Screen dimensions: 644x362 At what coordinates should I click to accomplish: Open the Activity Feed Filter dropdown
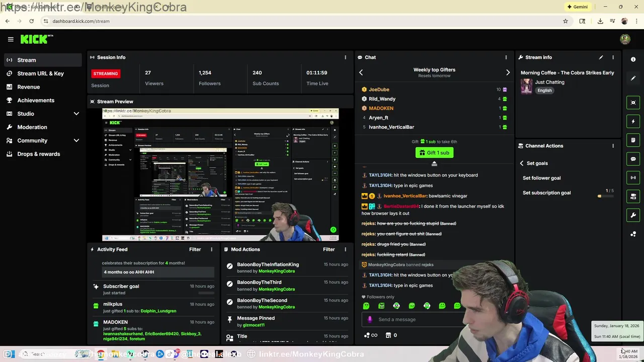[195, 249]
